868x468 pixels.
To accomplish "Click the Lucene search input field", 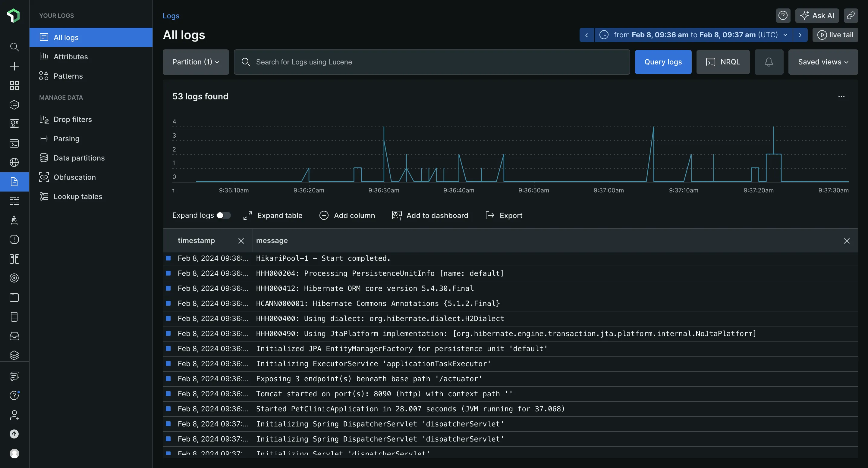I will pos(431,62).
